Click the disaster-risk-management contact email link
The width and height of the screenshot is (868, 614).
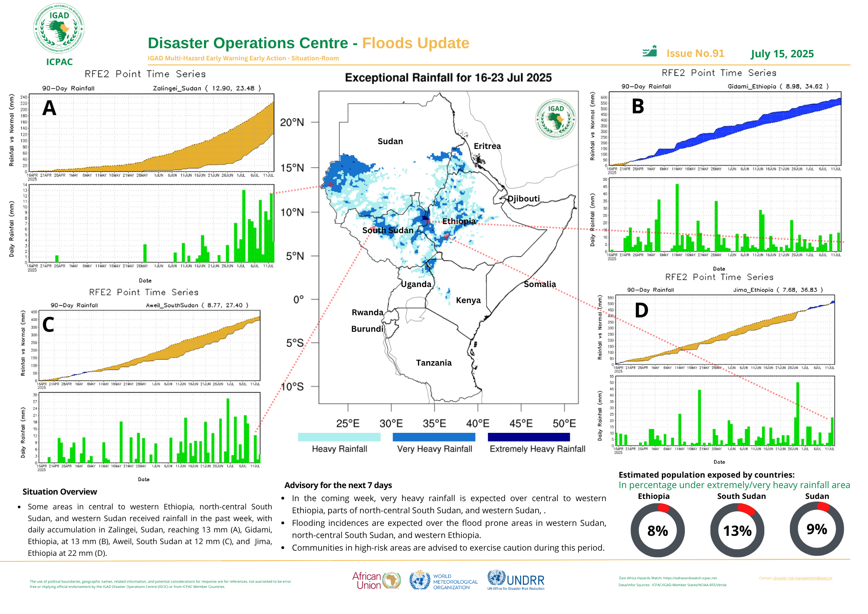802,578
